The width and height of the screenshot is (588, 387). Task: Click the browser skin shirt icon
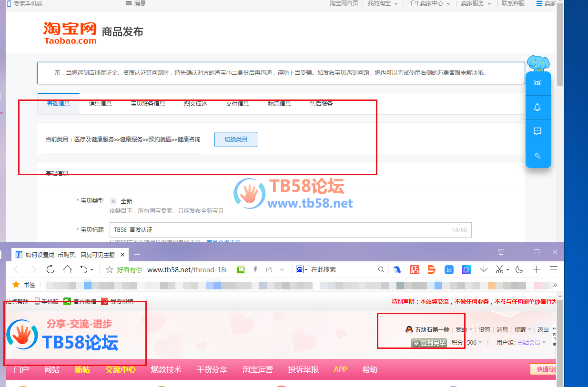(x=501, y=252)
